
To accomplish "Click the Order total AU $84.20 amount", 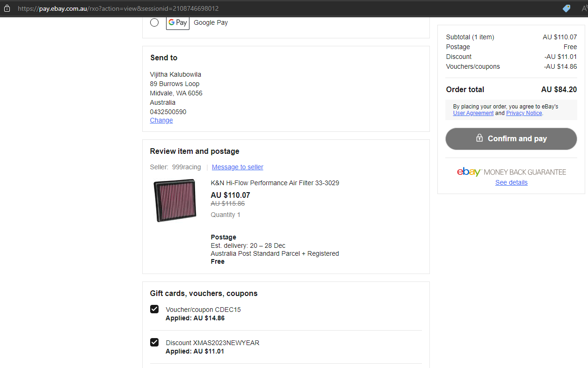I will tap(559, 89).
